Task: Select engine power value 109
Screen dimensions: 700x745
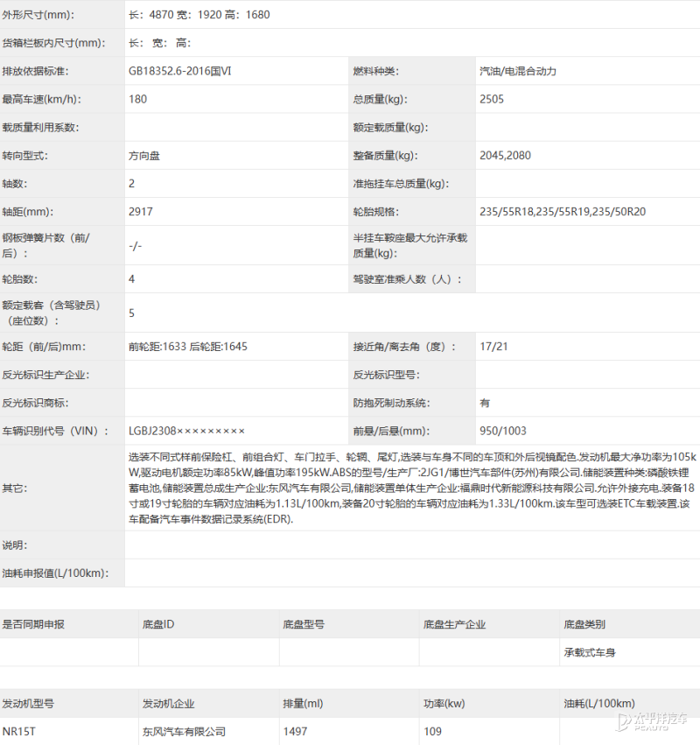Action: pos(432,731)
